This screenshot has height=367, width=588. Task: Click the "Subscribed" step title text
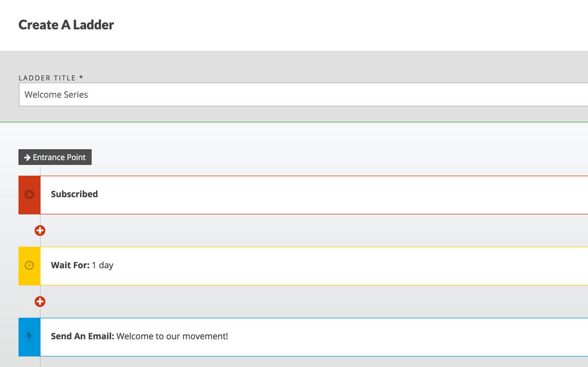74,194
